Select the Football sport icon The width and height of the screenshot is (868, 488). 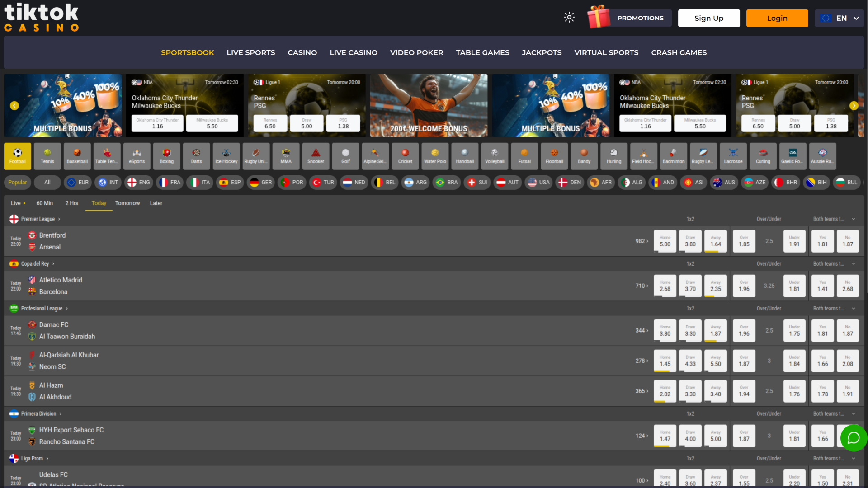pos(17,156)
